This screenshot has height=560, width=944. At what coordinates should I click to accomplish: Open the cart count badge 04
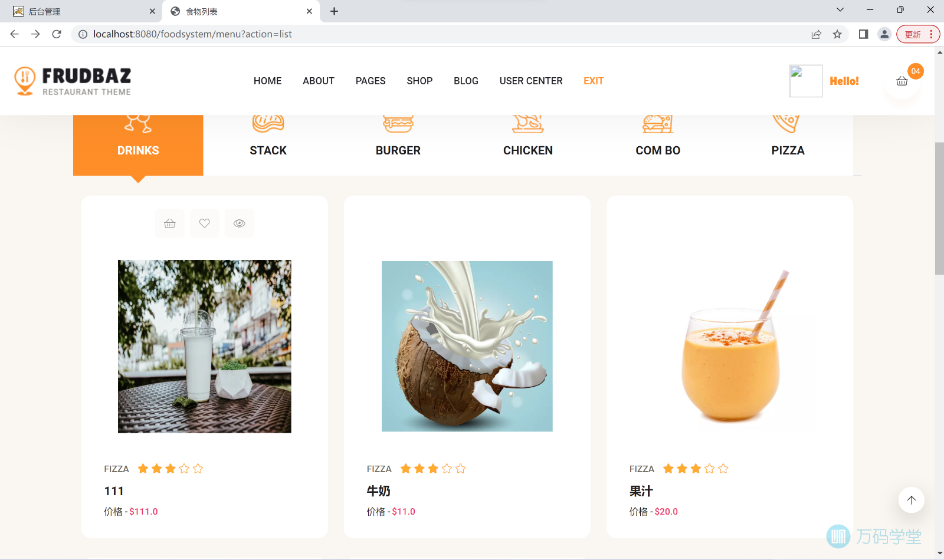tap(916, 71)
